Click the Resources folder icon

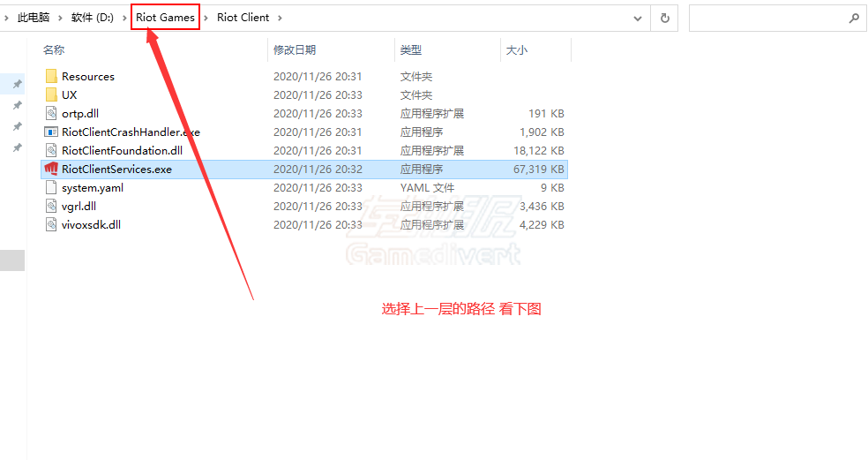pos(51,77)
